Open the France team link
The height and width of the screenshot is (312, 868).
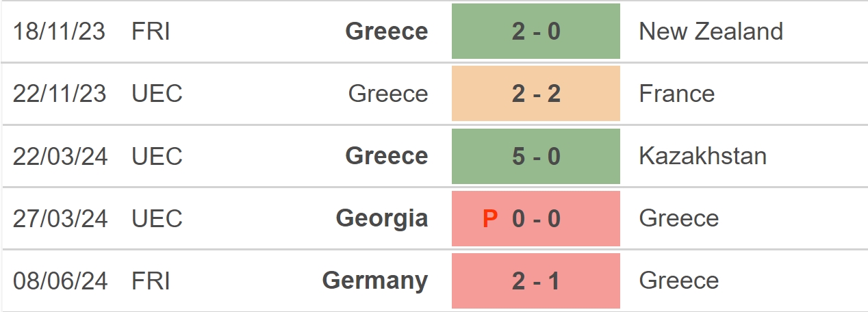coord(676,94)
